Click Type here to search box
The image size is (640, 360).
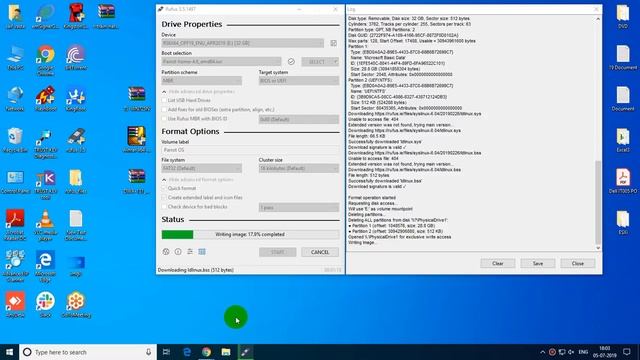click(x=88, y=352)
